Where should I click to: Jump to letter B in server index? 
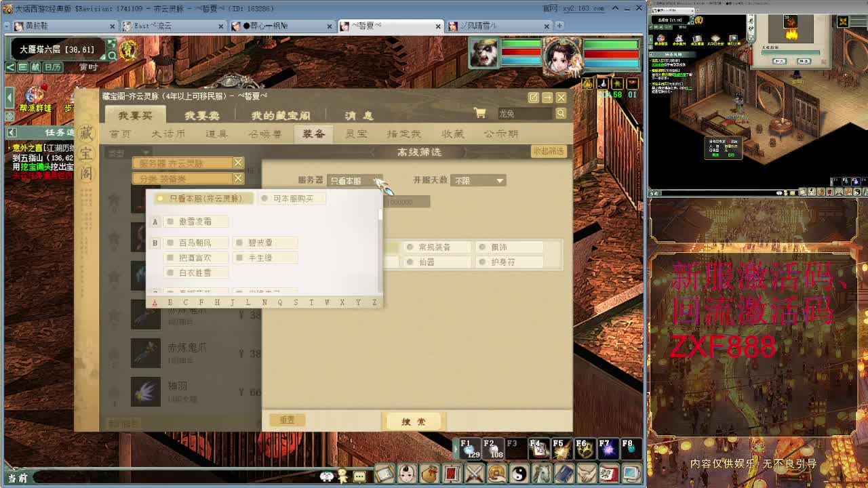(x=170, y=302)
